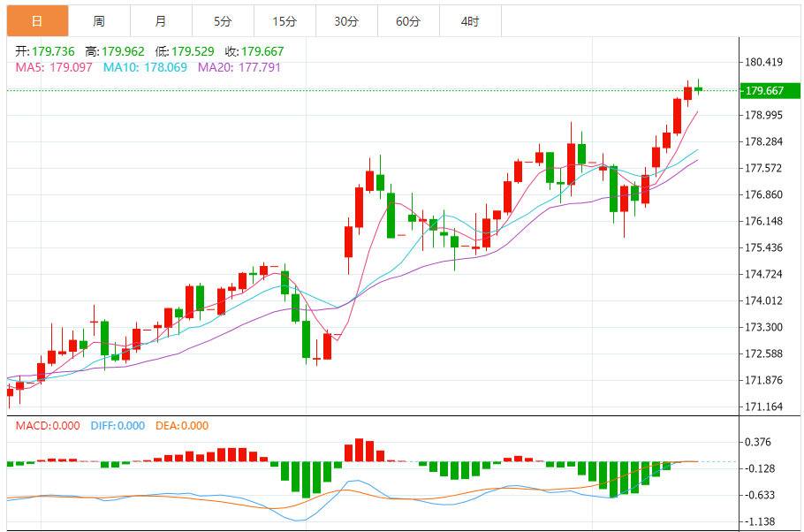This screenshot has width=804, height=532.
Task: Click the DEA:0.000 indicator label
Action: (182, 426)
